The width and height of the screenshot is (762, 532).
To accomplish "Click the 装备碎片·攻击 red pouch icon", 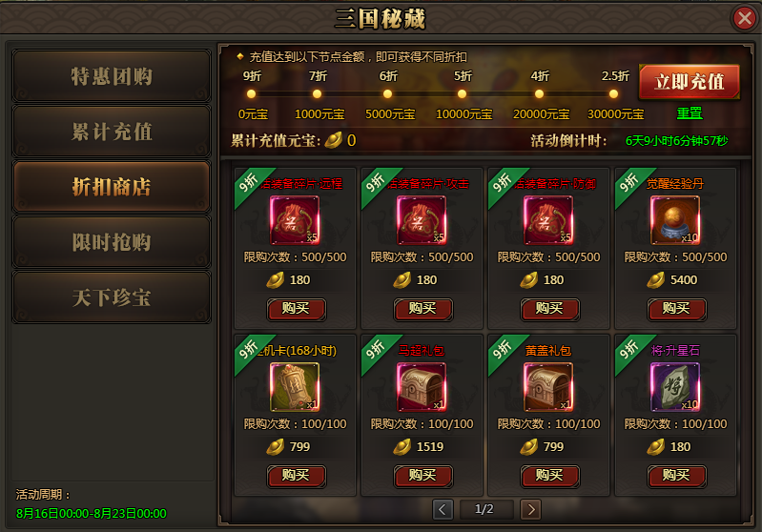I will click(422, 220).
